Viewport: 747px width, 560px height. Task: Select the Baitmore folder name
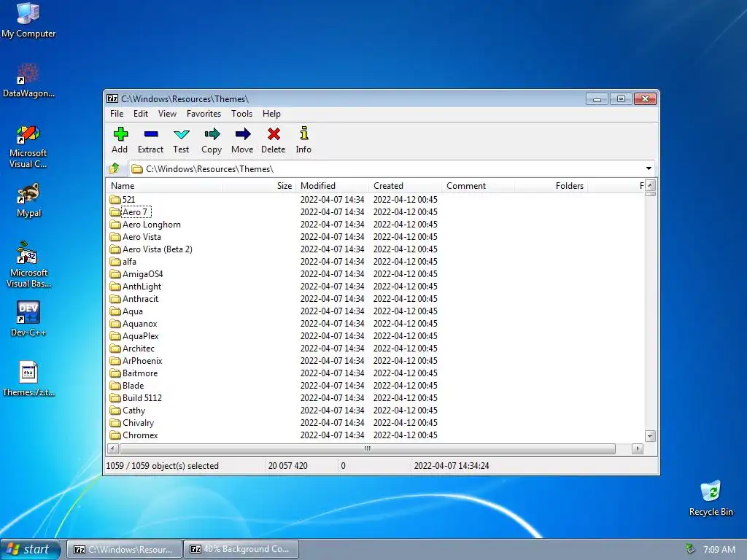pos(139,373)
